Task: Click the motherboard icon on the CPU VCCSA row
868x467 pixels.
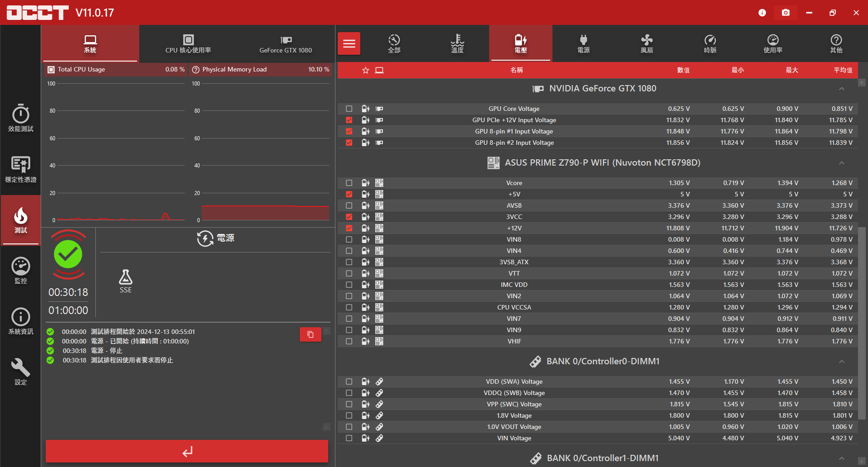Action: coord(379,307)
